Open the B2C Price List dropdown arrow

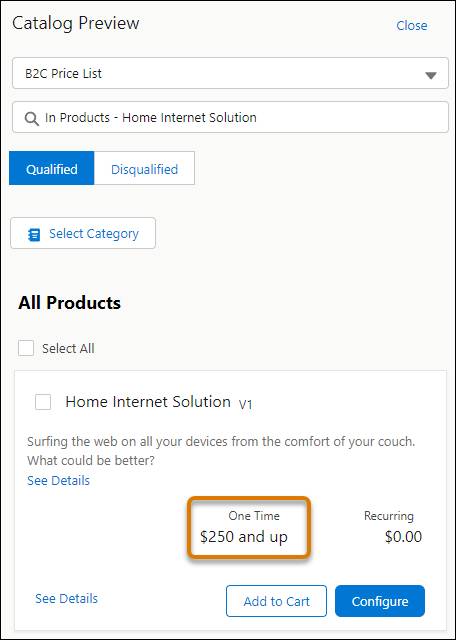click(431, 76)
